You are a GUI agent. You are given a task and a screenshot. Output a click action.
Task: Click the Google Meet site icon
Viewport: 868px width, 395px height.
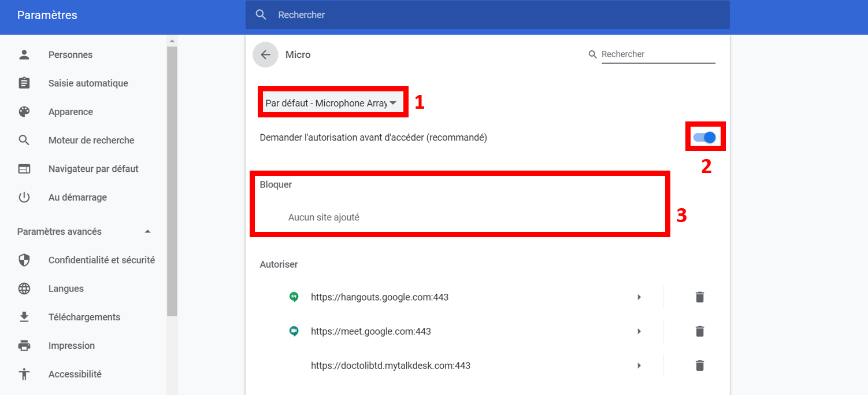294,331
